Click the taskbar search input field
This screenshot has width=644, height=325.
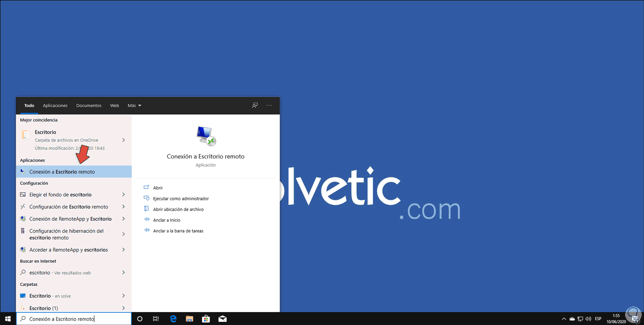click(x=74, y=319)
